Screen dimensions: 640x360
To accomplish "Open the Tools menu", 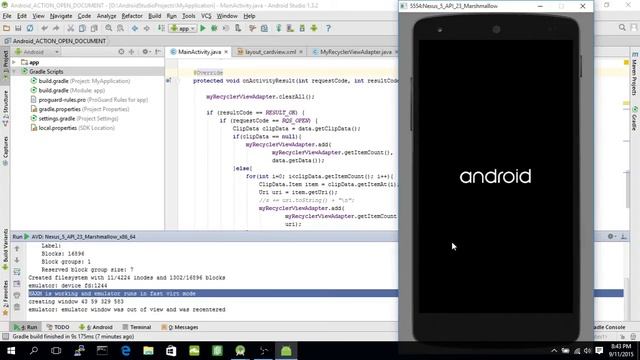I will click(x=188, y=16).
